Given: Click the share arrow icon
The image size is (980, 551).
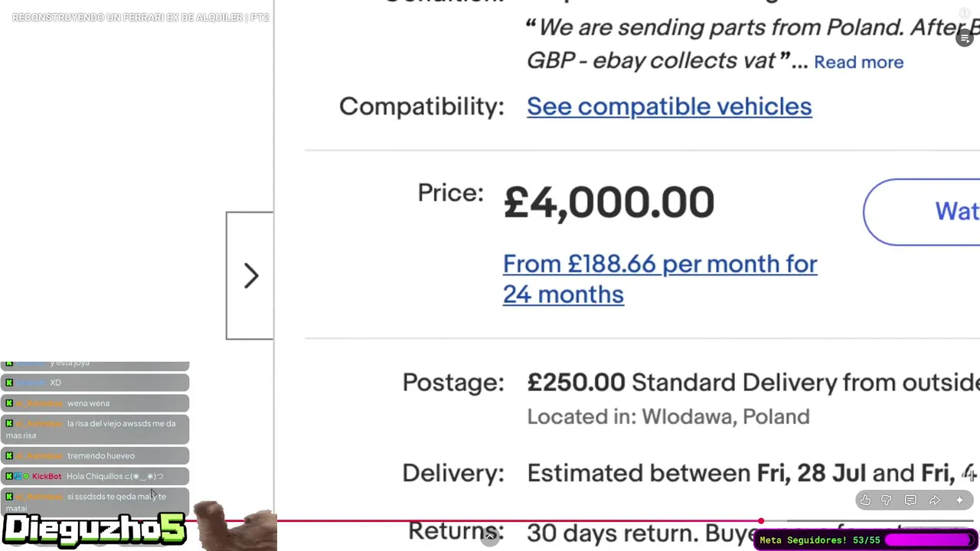Looking at the screenshot, I should coord(935,500).
